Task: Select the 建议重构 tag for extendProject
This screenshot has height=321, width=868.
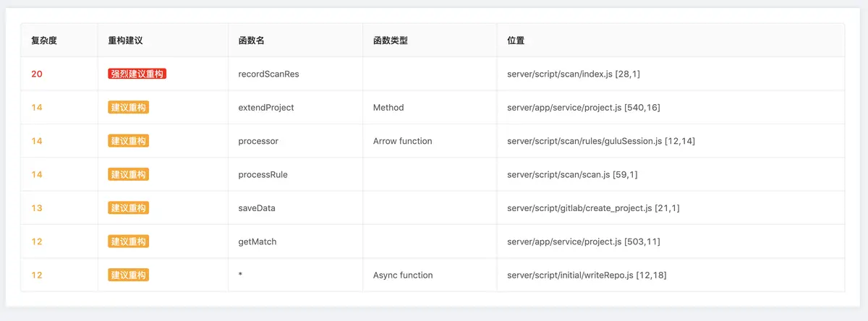Action: coord(128,107)
